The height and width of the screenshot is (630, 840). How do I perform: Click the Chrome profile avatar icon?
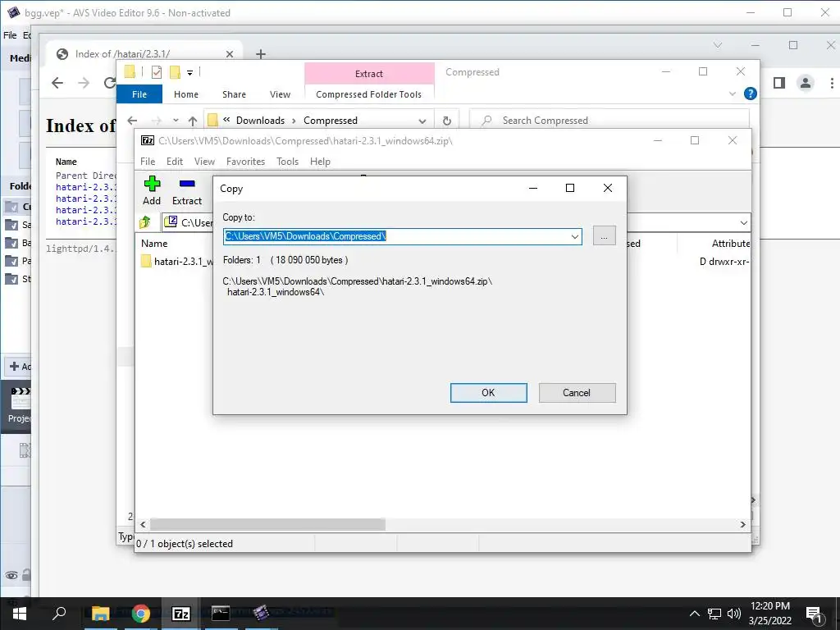pos(806,83)
